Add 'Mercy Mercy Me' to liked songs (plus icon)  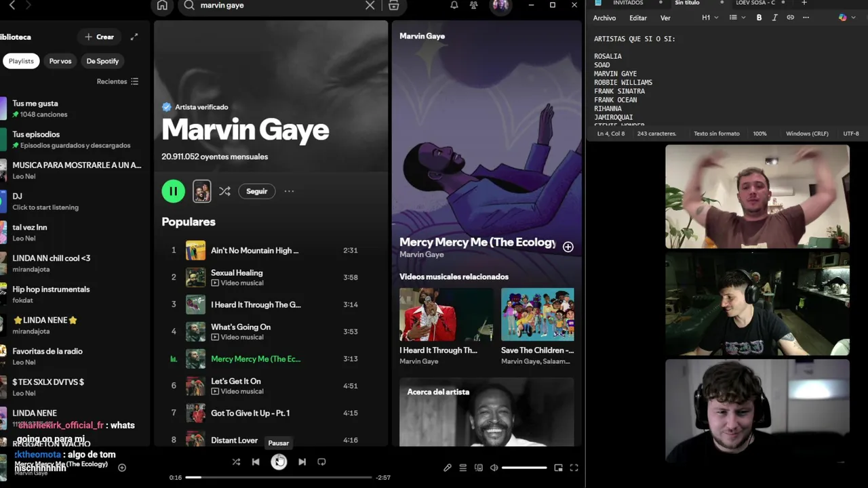[x=568, y=247]
